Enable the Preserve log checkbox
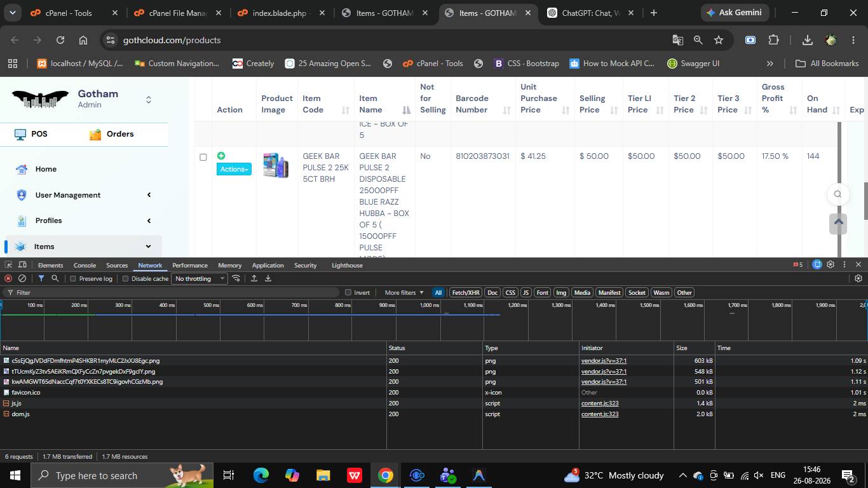 (73, 278)
